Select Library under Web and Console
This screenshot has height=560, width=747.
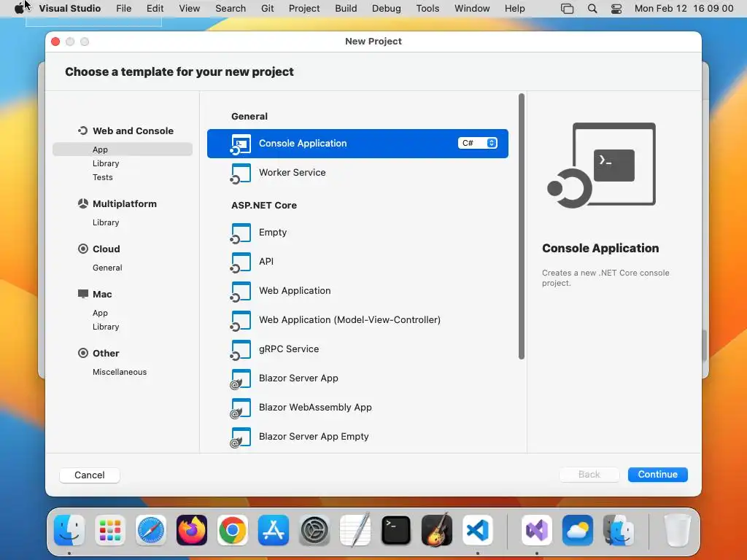click(x=106, y=163)
